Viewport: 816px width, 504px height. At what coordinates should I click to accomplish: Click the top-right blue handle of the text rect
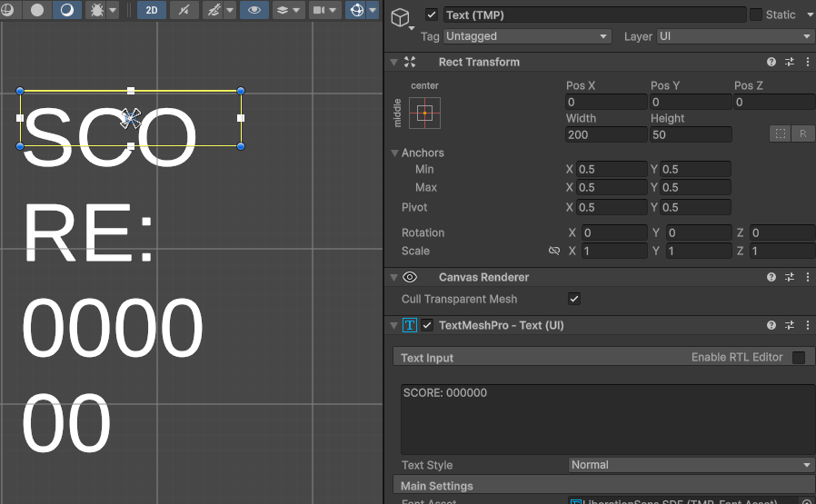[241, 91]
